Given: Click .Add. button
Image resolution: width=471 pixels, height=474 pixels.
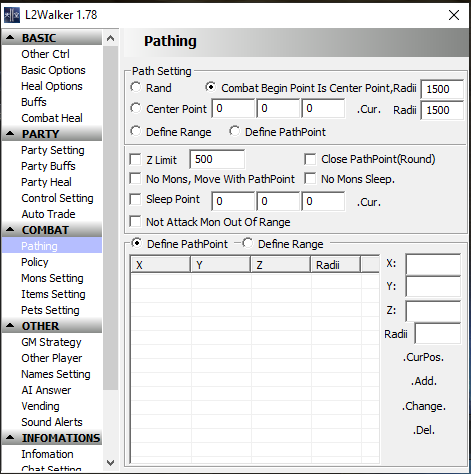Looking at the screenshot, I should pyautogui.click(x=423, y=381).
